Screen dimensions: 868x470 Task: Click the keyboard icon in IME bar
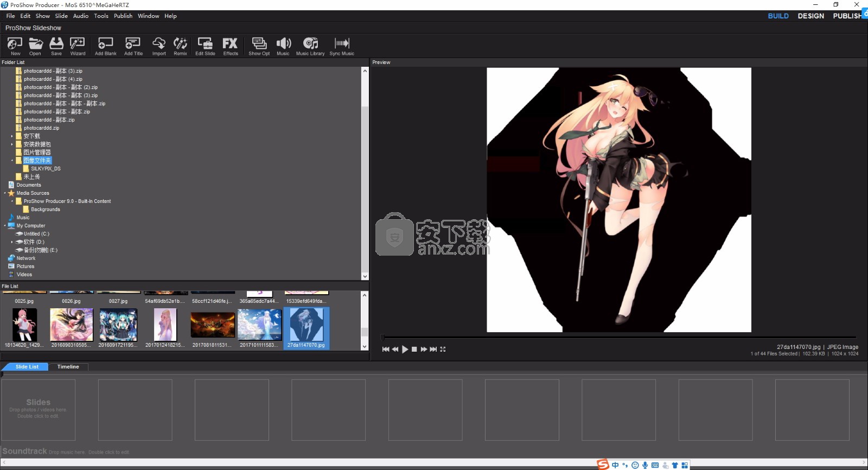655,465
